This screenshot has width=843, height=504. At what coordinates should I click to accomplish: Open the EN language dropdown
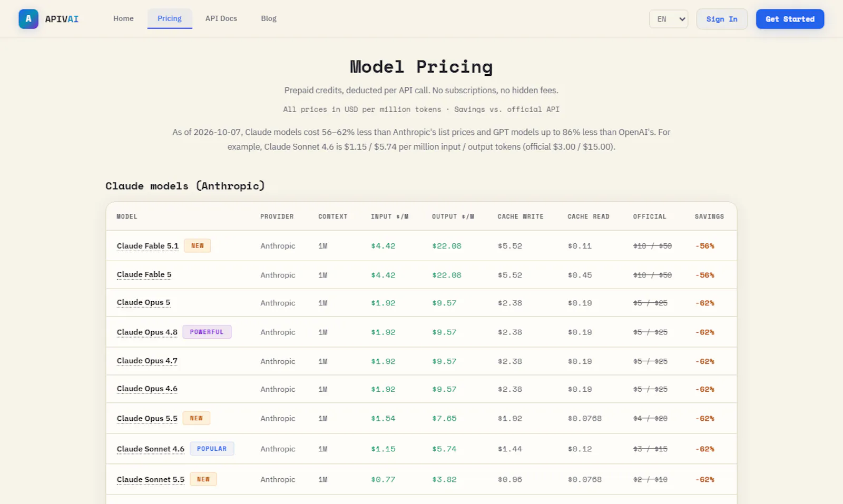click(669, 19)
